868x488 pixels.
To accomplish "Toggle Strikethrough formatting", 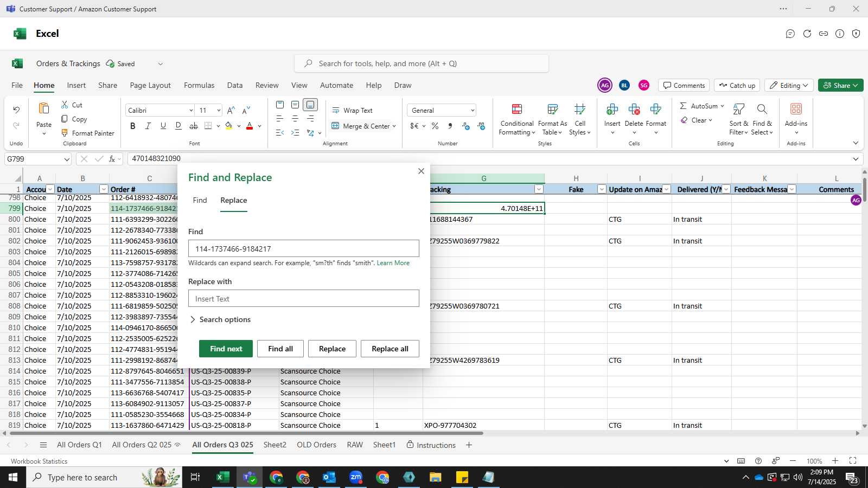I will (194, 126).
